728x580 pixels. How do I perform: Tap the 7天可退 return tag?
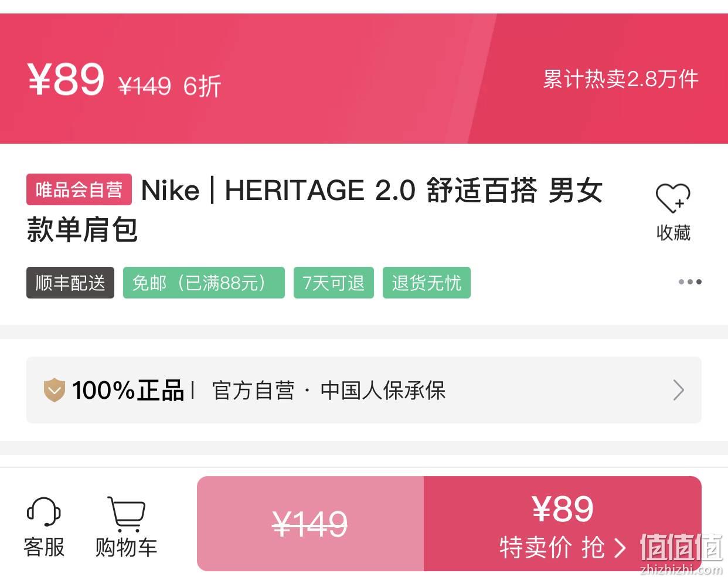334,283
